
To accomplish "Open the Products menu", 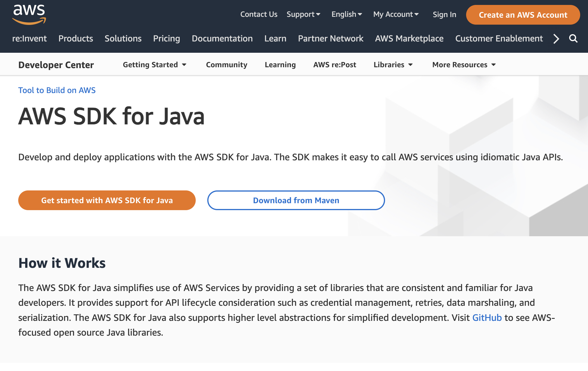I will point(76,39).
